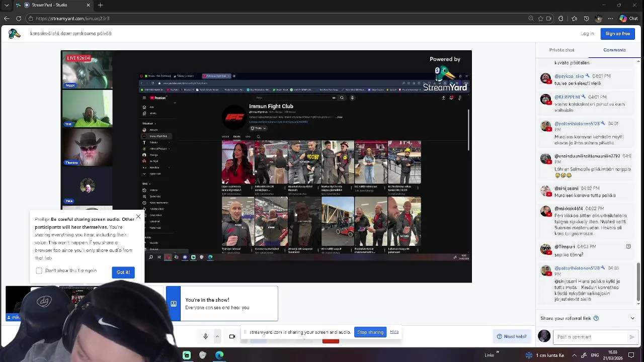Open browser history

click(586, 19)
